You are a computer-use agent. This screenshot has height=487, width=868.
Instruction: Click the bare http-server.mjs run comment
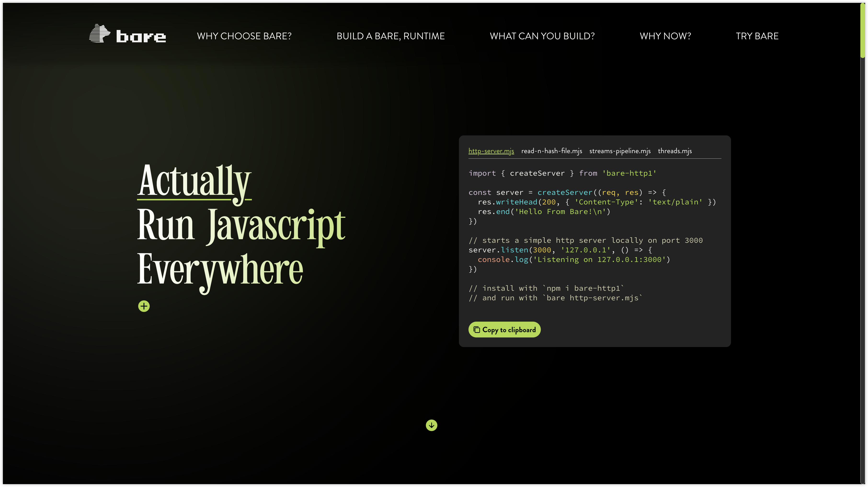(x=555, y=298)
